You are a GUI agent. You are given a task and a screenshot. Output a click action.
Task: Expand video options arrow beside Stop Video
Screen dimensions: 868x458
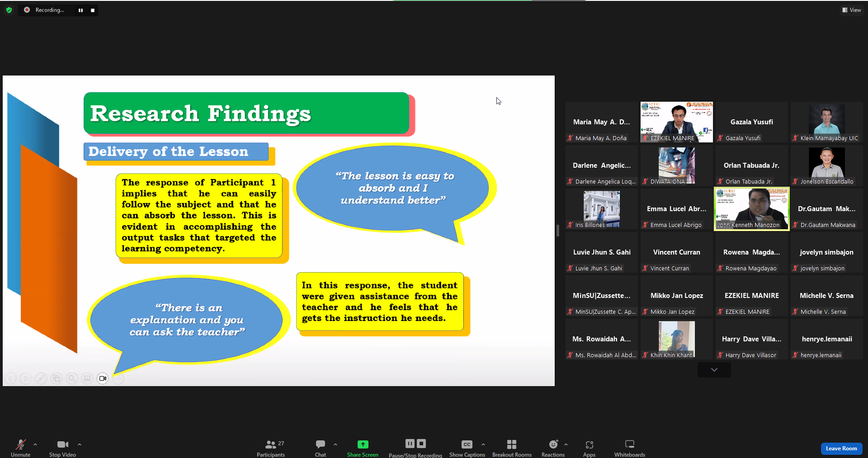point(80,444)
